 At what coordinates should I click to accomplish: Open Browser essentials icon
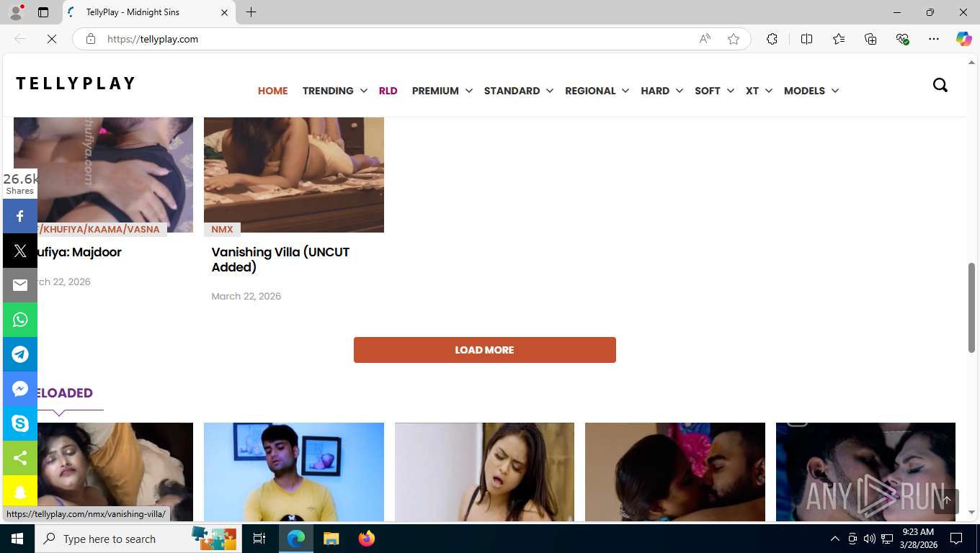(902, 39)
